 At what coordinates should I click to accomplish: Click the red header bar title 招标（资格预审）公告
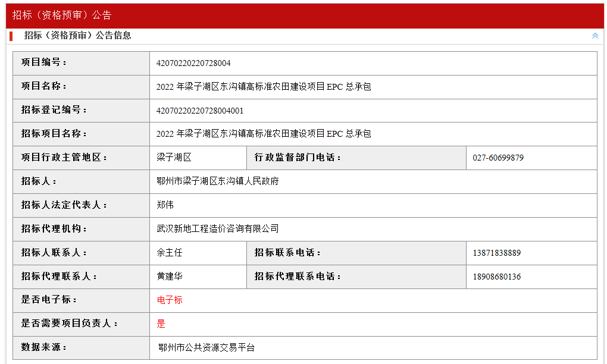(62, 15)
